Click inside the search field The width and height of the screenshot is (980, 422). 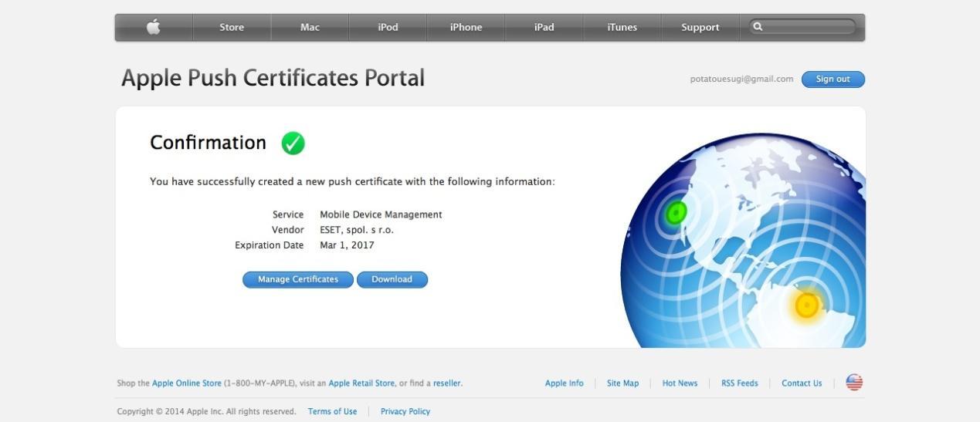tap(803, 27)
